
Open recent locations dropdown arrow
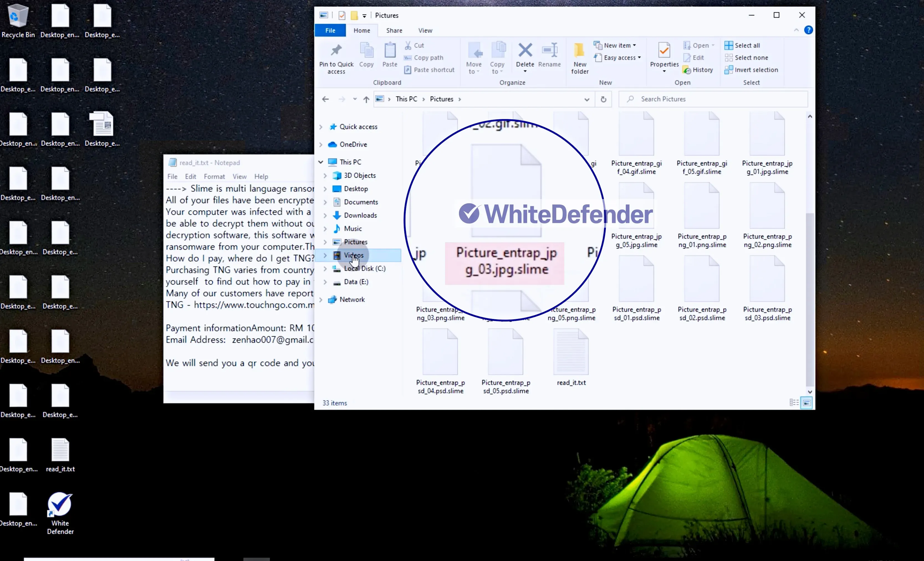click(354, 99)
